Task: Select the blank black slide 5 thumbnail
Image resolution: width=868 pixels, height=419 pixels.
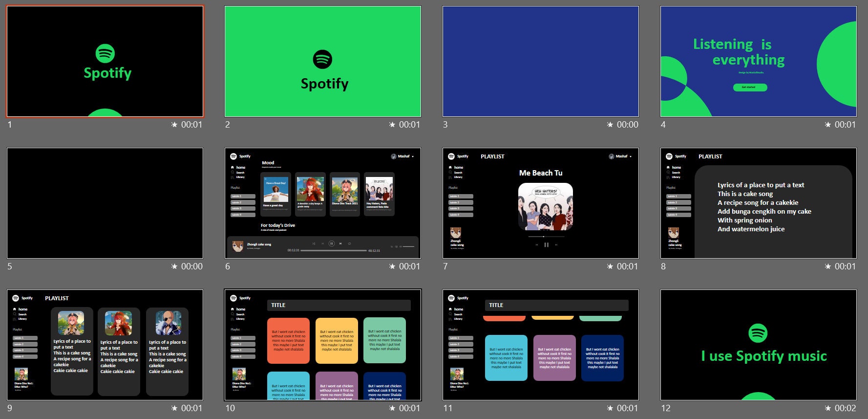Action: [105, 203]
